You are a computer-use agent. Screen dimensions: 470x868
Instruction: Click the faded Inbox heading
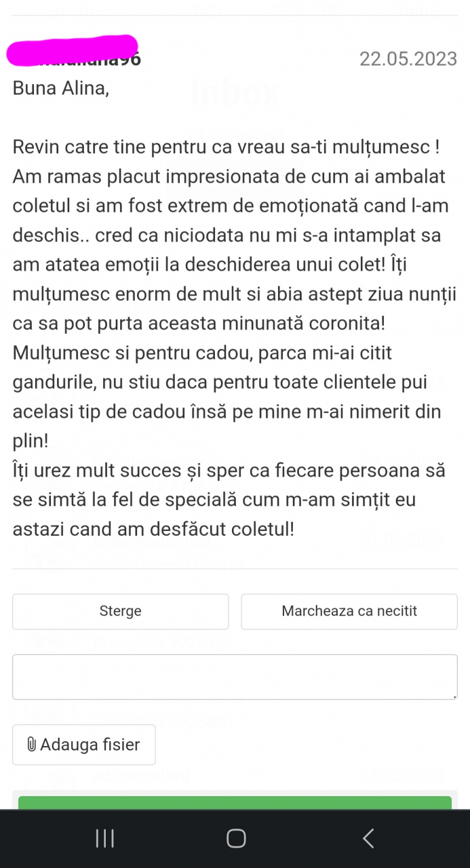[235, 93]
